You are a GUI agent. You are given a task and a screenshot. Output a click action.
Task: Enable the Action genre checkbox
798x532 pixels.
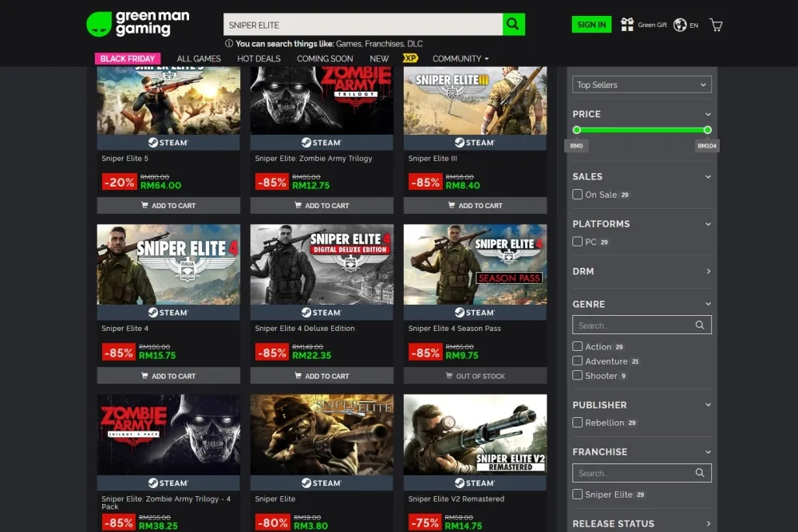click(577, 346)
